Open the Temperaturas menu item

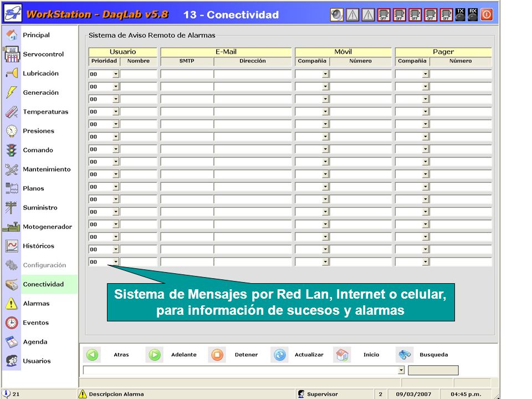point(45,111)
